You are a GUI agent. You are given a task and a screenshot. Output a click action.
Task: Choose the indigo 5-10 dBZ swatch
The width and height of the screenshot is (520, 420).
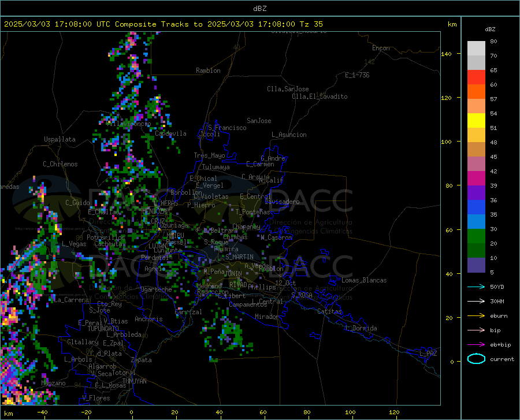pos(476,265)
